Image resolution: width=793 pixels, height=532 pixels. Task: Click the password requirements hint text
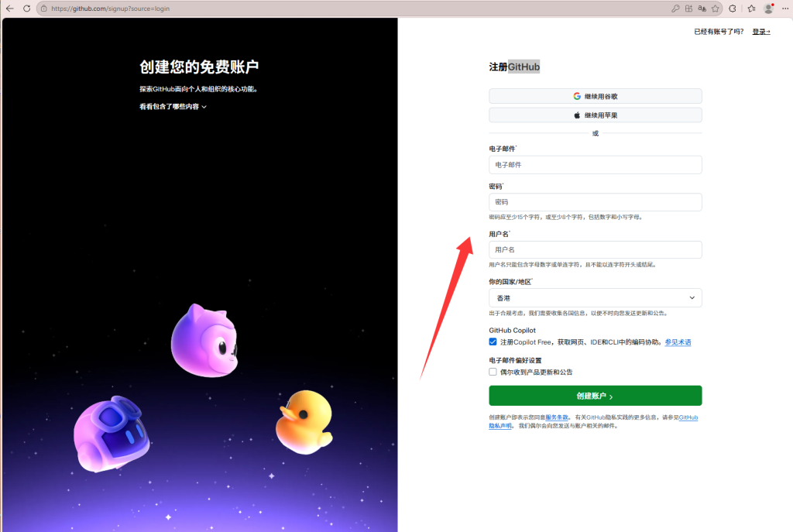(x=565, y=217)
